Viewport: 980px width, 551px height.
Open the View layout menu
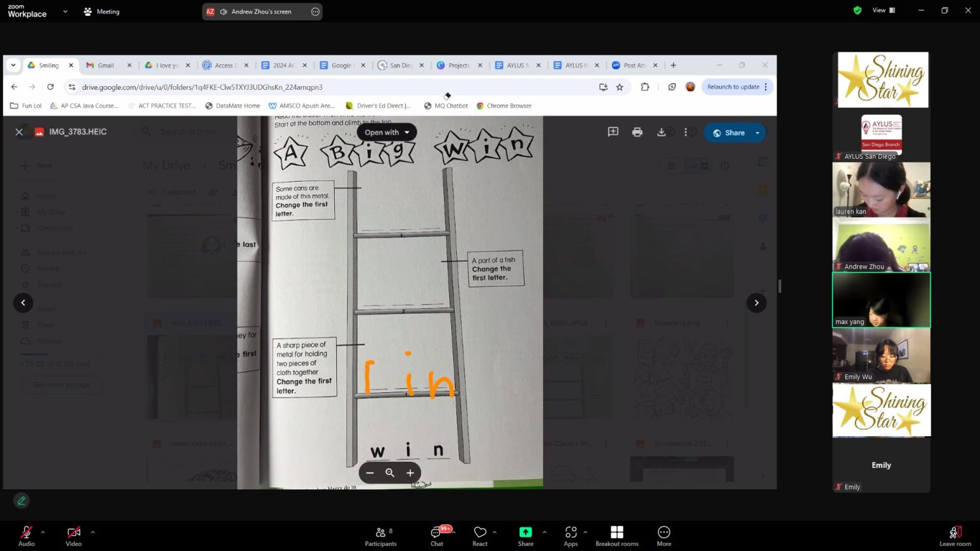(884, 10)
